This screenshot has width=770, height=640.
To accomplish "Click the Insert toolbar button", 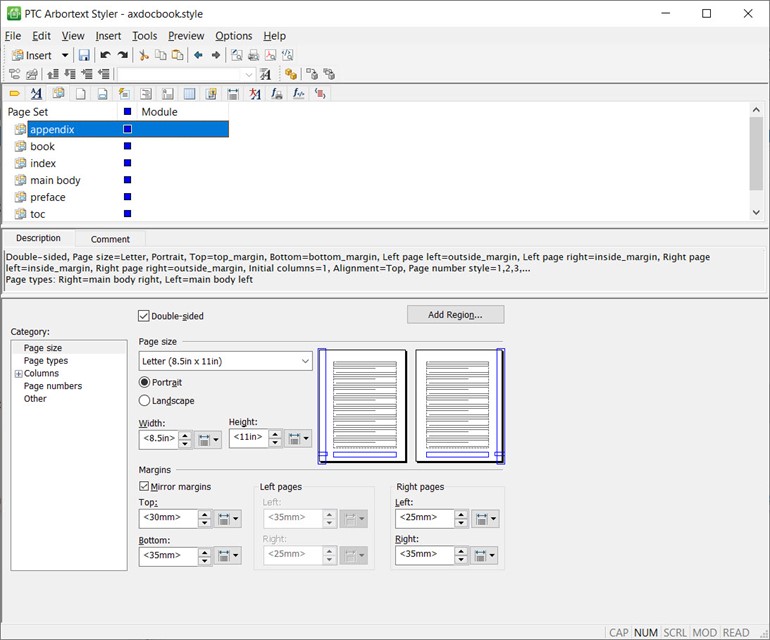I will coord(32,55).
